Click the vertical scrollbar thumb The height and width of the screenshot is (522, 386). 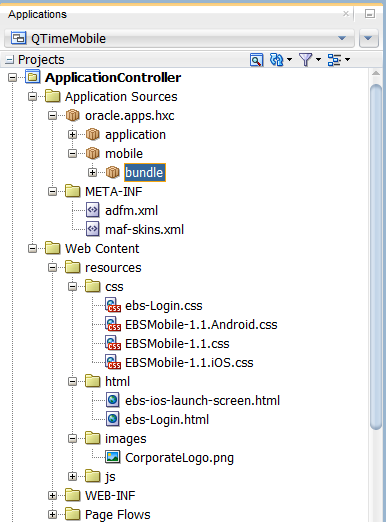[x=376, y=257]
